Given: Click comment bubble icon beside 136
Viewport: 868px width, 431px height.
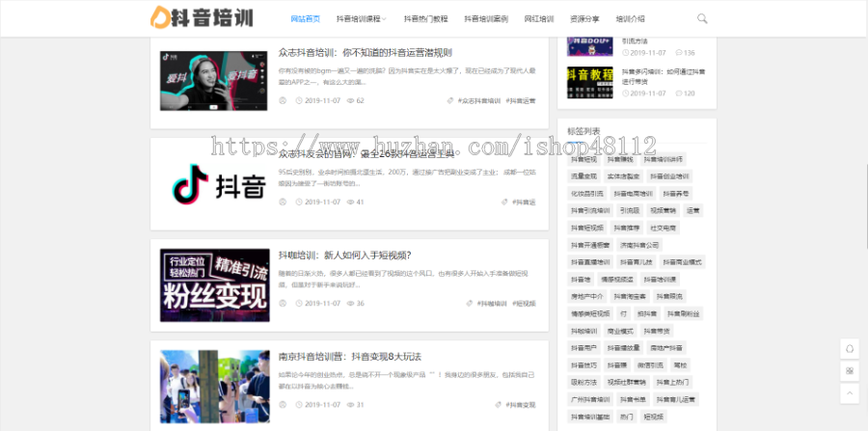Looking at the screenshot, I should coord(679,53).
